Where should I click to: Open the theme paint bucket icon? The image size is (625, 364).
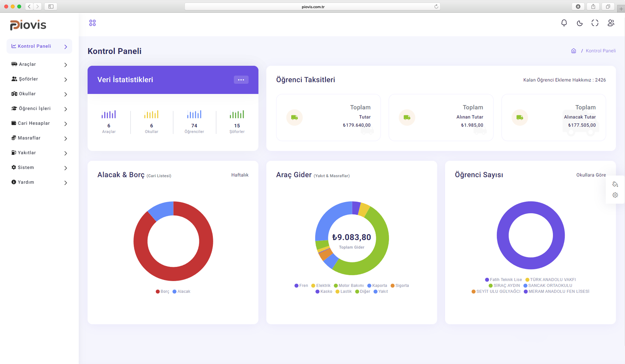point(615,184)
